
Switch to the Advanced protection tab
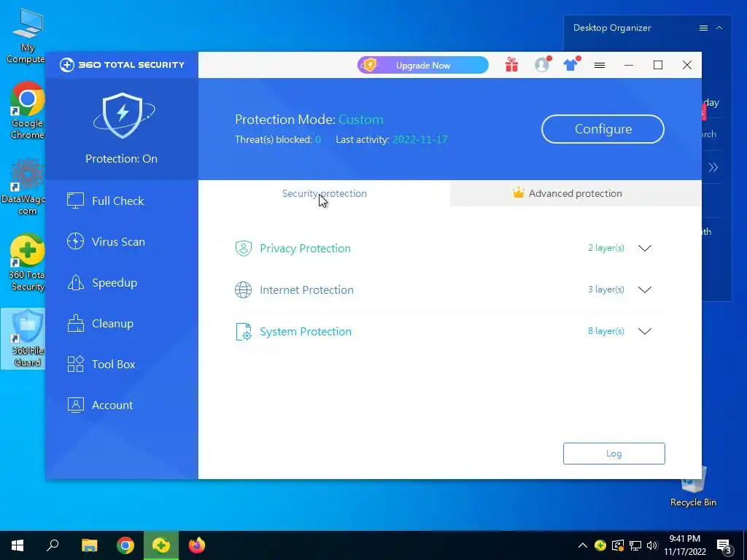coord(576,193)
